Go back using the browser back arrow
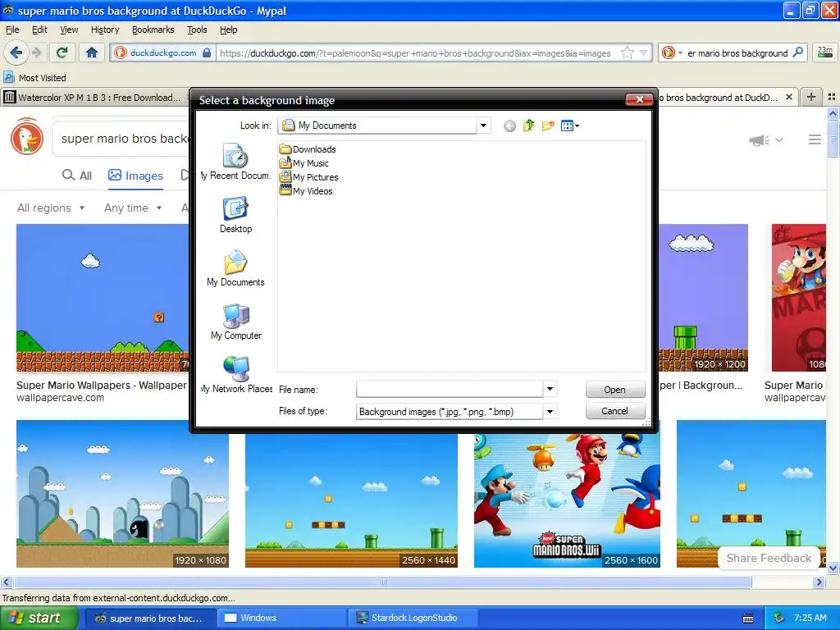 [16, 52]
